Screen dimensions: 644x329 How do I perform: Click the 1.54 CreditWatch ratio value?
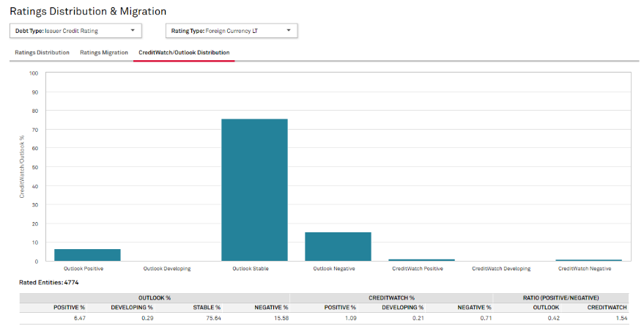[620, 318]
